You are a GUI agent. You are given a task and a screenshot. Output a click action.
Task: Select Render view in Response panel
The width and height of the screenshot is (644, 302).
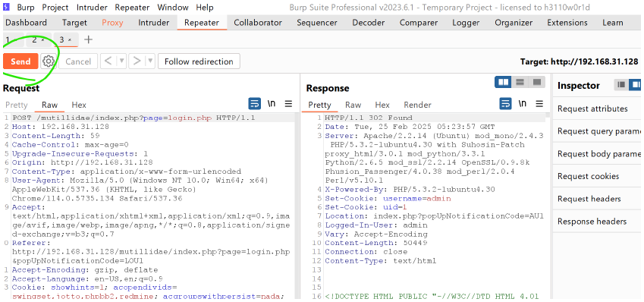pos(417,105)
